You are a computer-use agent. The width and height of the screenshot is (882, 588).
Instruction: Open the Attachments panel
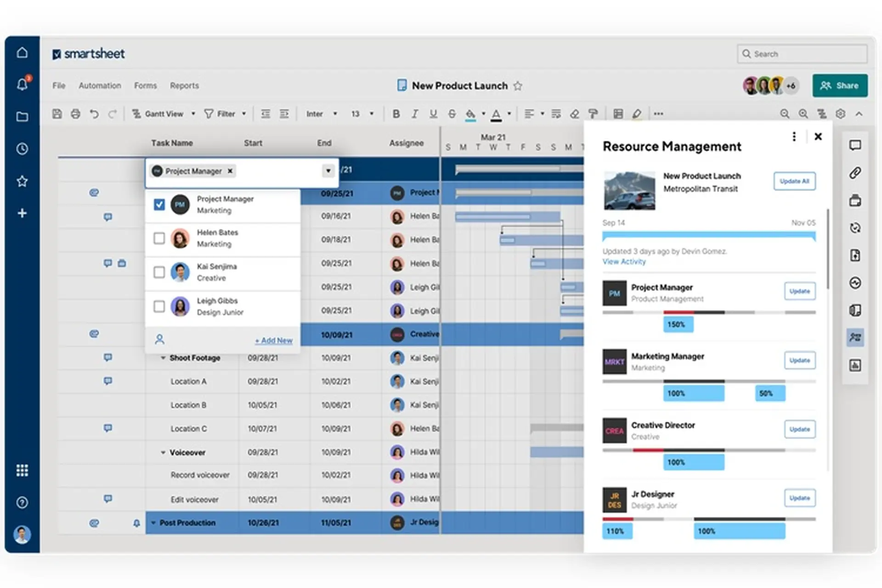click(x=855, y=173)
